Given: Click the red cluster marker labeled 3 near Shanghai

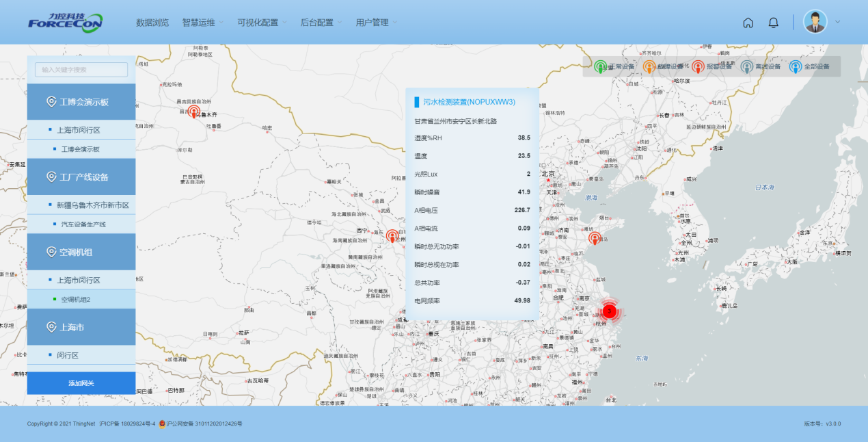Looking at the screenshot, I should point(610,311).
